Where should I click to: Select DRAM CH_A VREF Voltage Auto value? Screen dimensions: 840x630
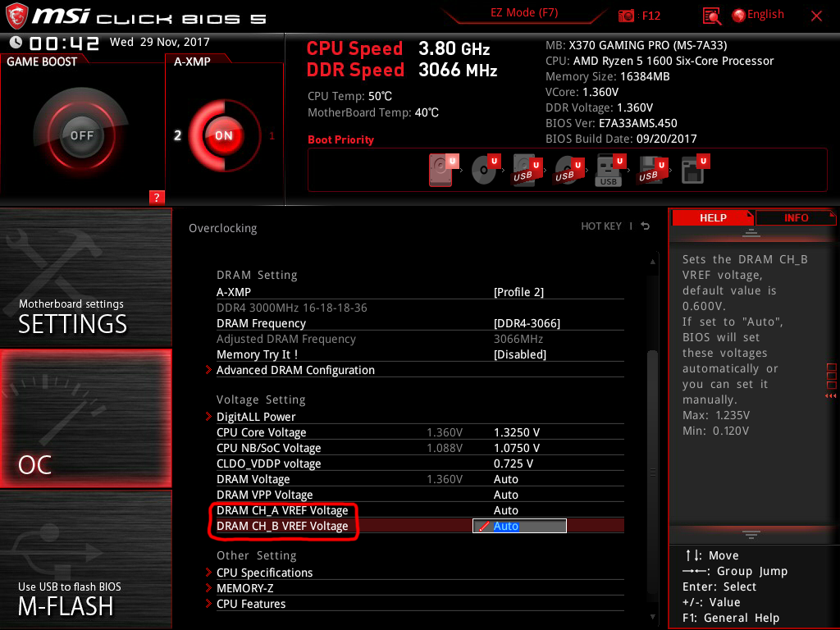click(505, 510)
